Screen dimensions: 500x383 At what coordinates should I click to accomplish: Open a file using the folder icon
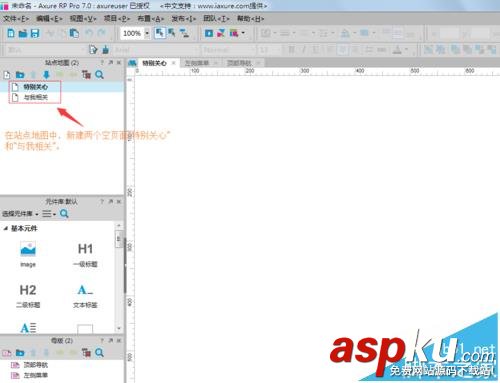23,33
